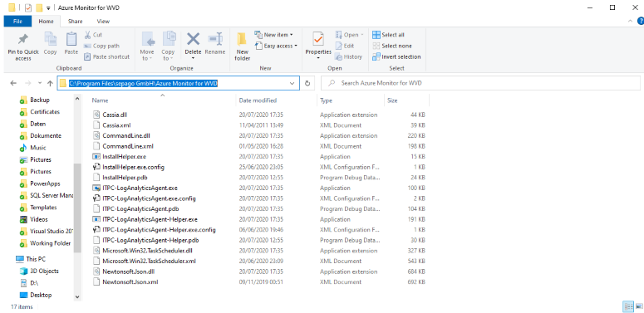Click Select none
The image size is (644, 313).
click(x=392, y=46)
